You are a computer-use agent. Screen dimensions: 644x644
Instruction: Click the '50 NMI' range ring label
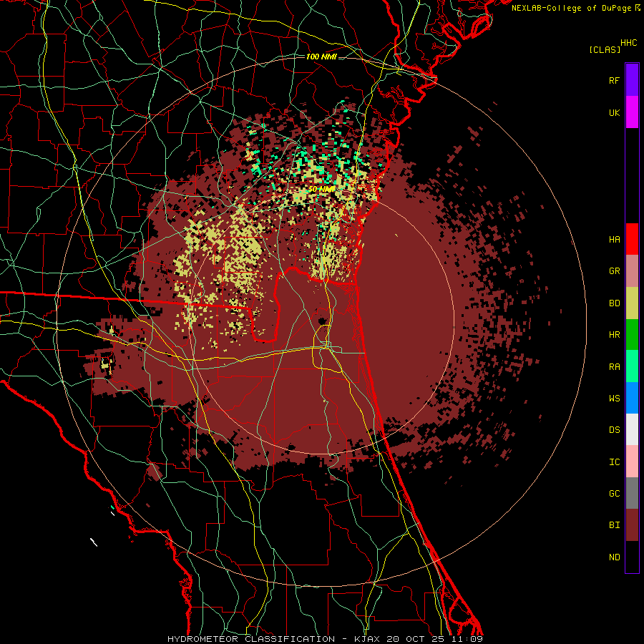(321, 190)
